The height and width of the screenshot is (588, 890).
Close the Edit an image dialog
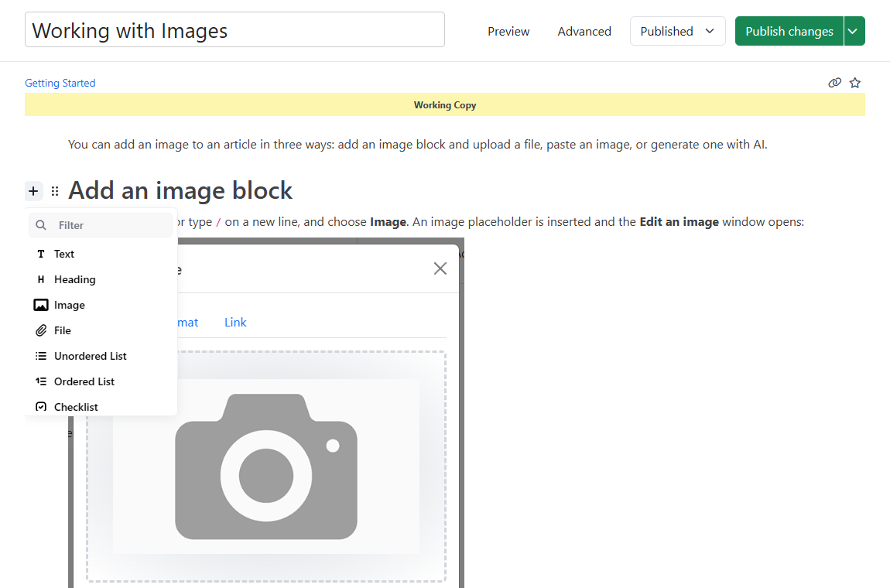point(440,268)
